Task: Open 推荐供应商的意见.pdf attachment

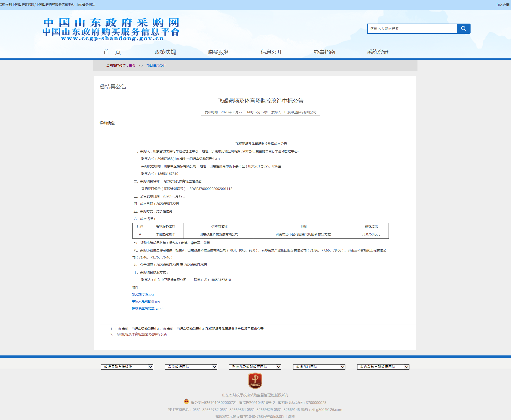Action: pos(148,308)
